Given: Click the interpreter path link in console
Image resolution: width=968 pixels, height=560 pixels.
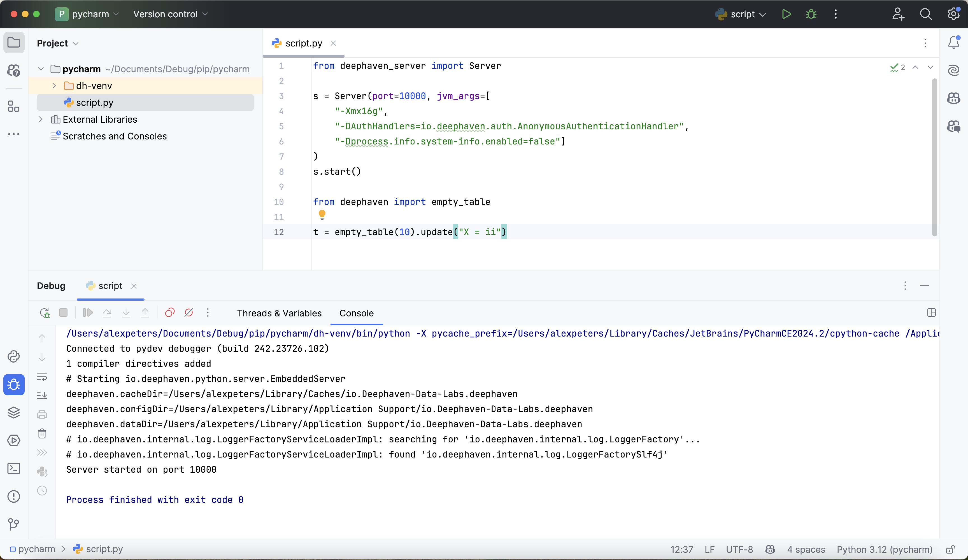Looking at the screenshot, I should pos(238,333).
